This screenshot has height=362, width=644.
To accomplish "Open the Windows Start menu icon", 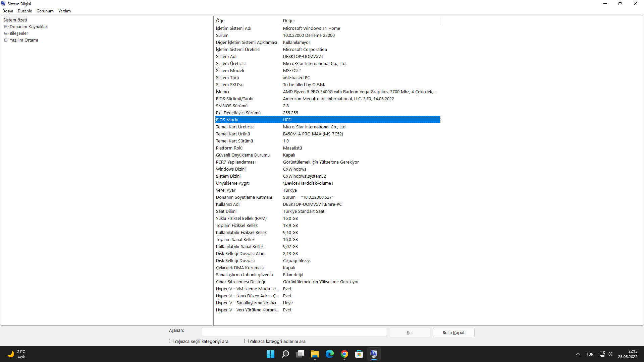I will [270, 354].
